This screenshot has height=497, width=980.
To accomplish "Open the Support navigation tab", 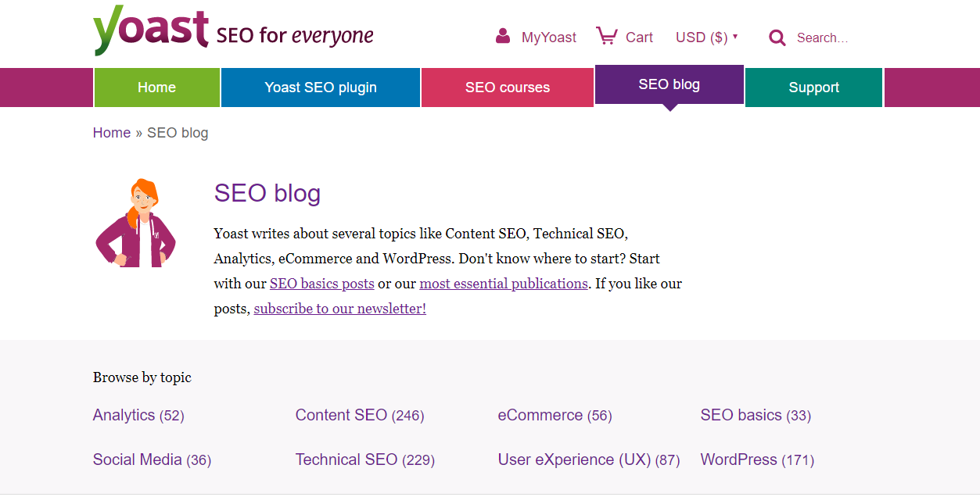I will (813, 88).
